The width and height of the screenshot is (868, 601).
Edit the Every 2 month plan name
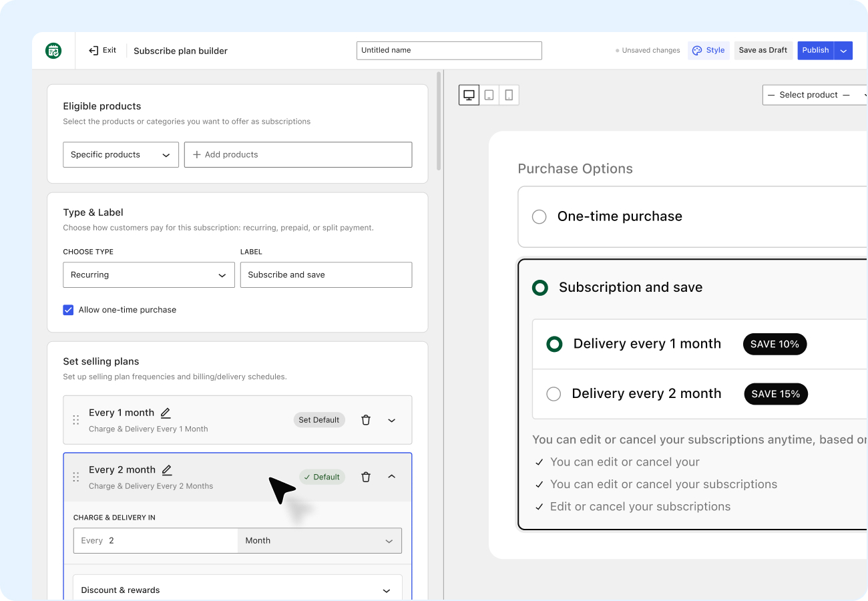[x=167, y=470]
